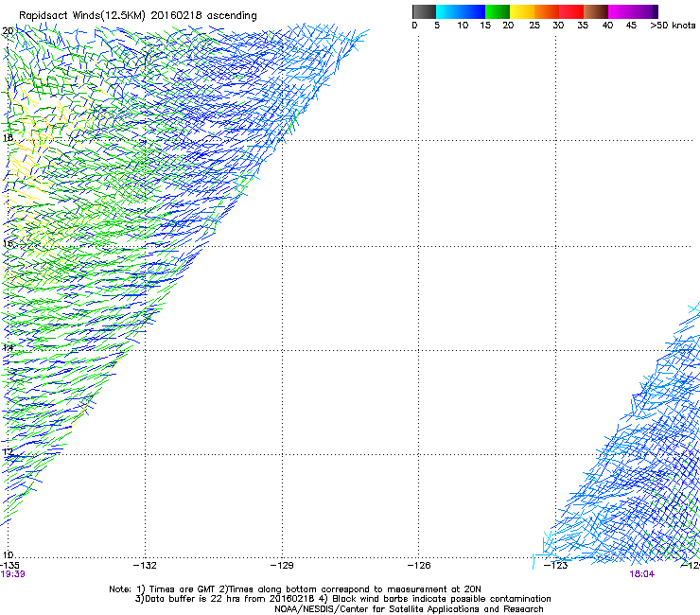Click the note line 'Times are GMT'
This screenshot has height=615, width=700.
point(184,589)
